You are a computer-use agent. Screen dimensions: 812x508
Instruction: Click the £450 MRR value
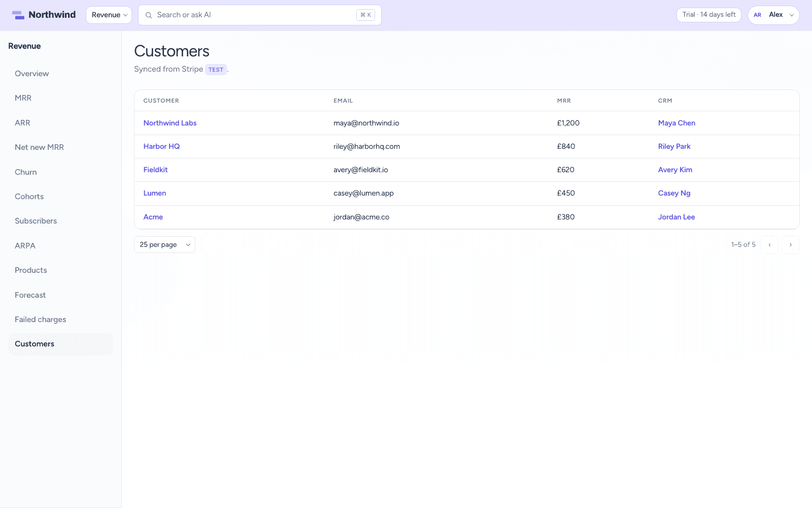point(566,193)
